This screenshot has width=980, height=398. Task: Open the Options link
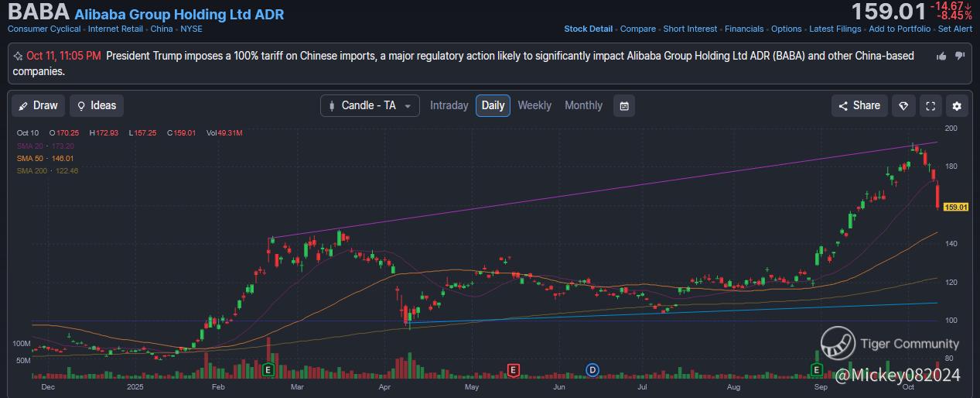pos(787,29)
